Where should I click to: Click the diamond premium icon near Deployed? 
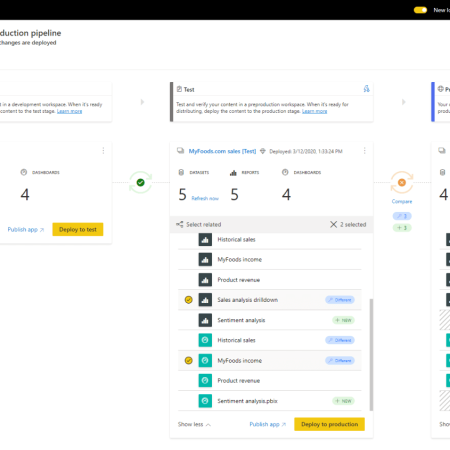[x=263, y=151]
